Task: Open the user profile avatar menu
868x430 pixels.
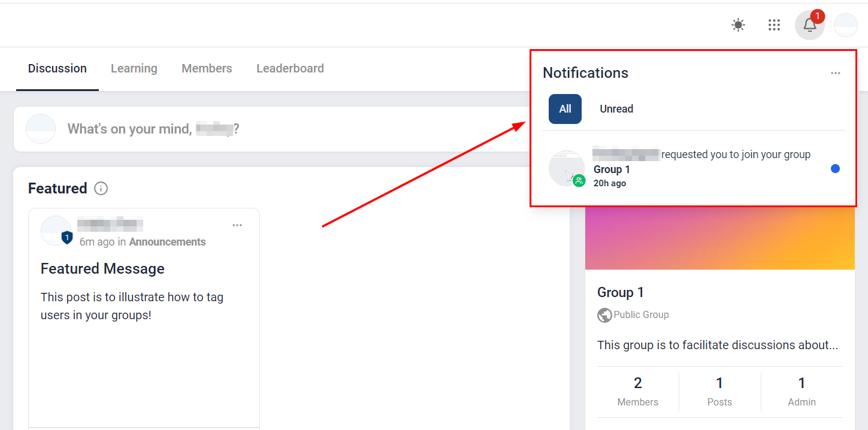Action: (x=845, y=25)
